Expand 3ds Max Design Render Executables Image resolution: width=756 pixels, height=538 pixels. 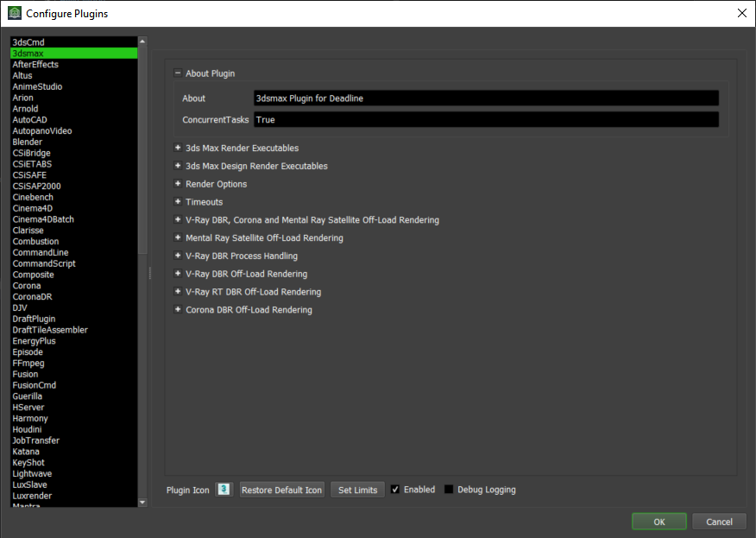pyautogui.click(x=178, y=166)
